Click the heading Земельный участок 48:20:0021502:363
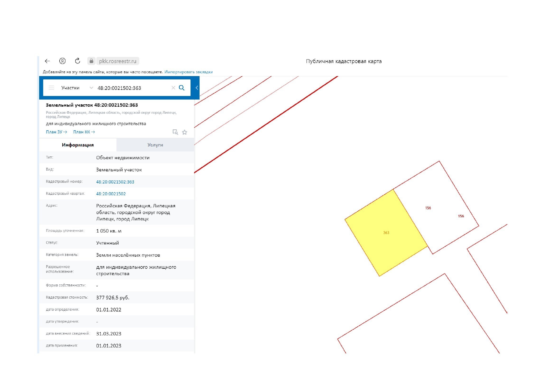 pos(92,105)
